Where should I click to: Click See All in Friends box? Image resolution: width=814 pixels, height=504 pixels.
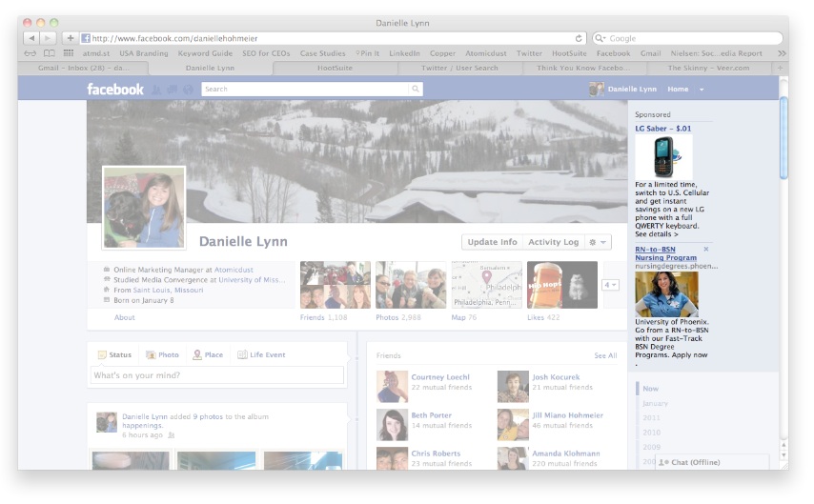(x=606, y=355)
